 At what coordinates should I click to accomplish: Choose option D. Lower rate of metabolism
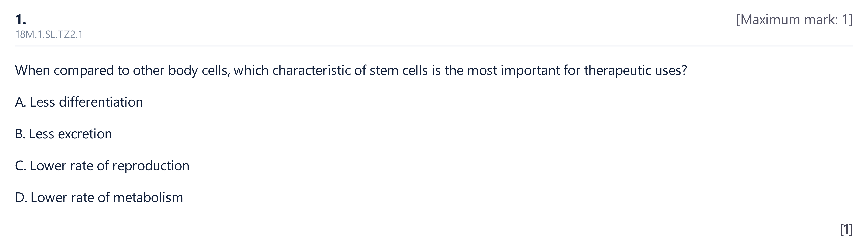[99, 197]
